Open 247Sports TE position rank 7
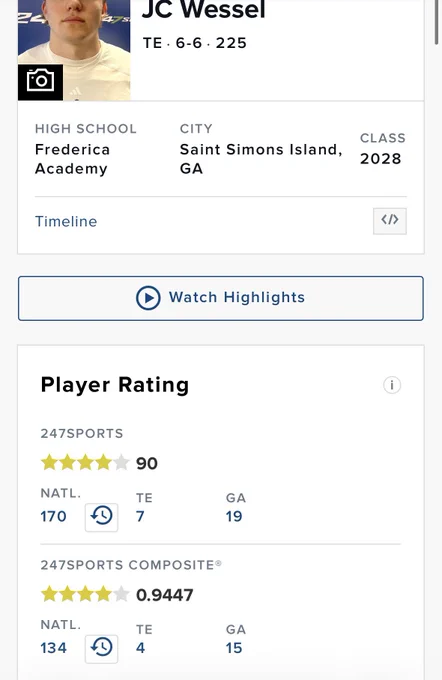 click(x=140, y=517)
